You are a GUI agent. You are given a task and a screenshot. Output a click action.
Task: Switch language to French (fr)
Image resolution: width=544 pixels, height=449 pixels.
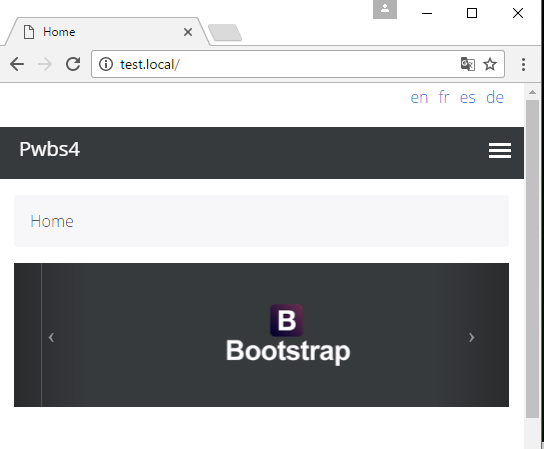pyautogui.click(x=444, y=97)
